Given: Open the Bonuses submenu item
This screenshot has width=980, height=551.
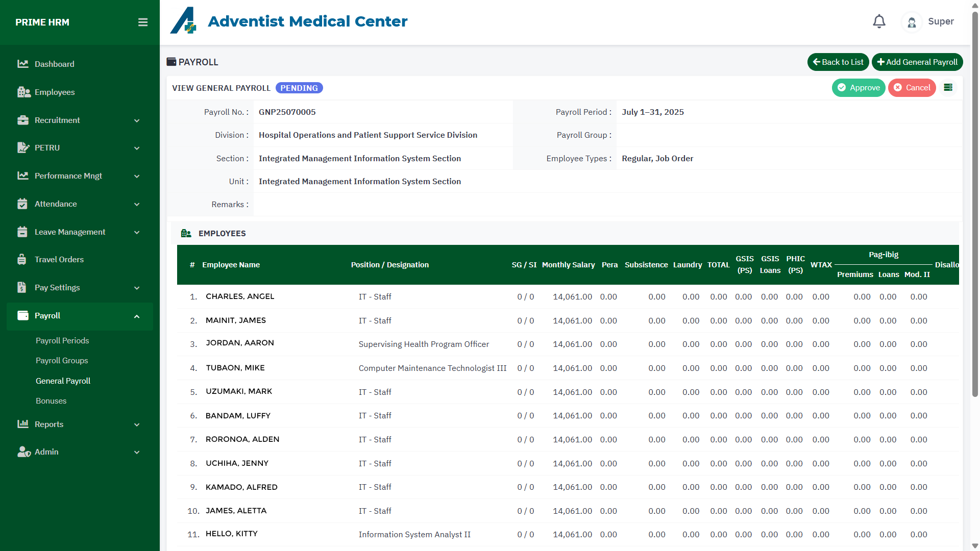Looking at the screenshot, I should click(x=51, y=401).
